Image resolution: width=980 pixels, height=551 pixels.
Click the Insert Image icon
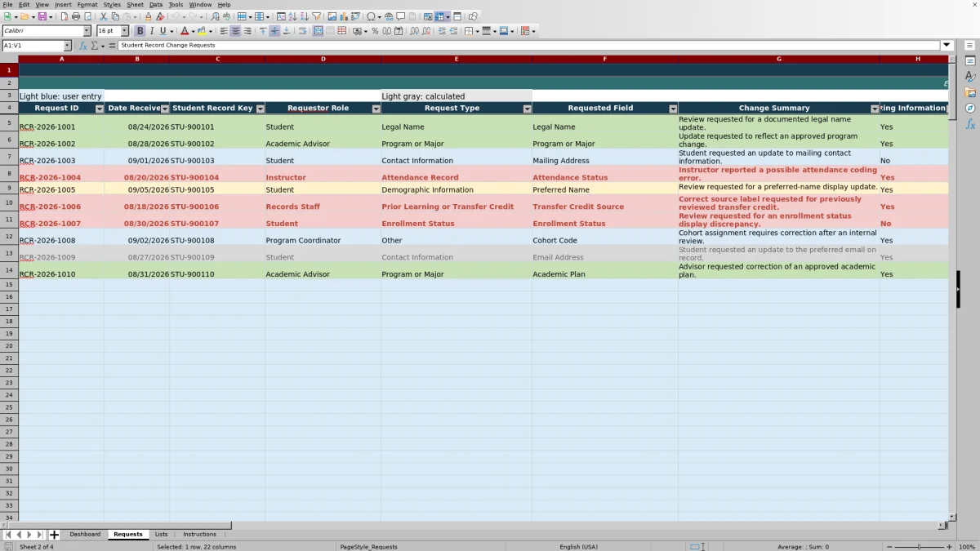pyautogui.click(x=332, y=16)
